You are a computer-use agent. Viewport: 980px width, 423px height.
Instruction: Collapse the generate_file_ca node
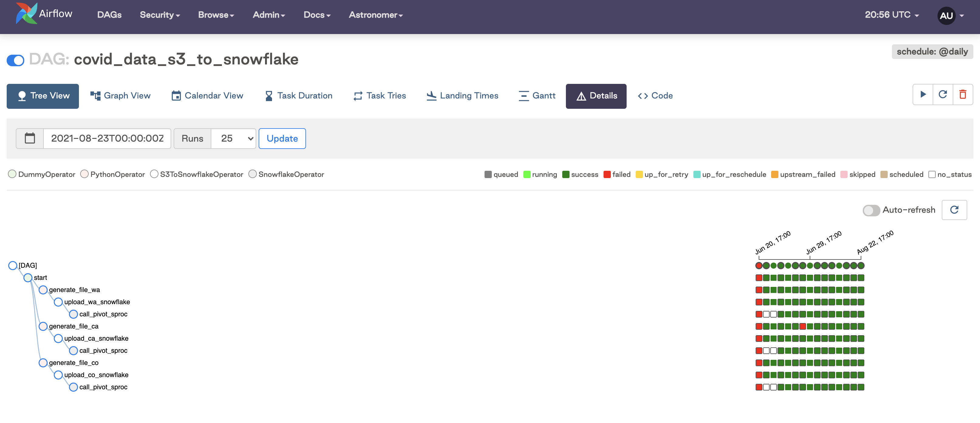43,326
